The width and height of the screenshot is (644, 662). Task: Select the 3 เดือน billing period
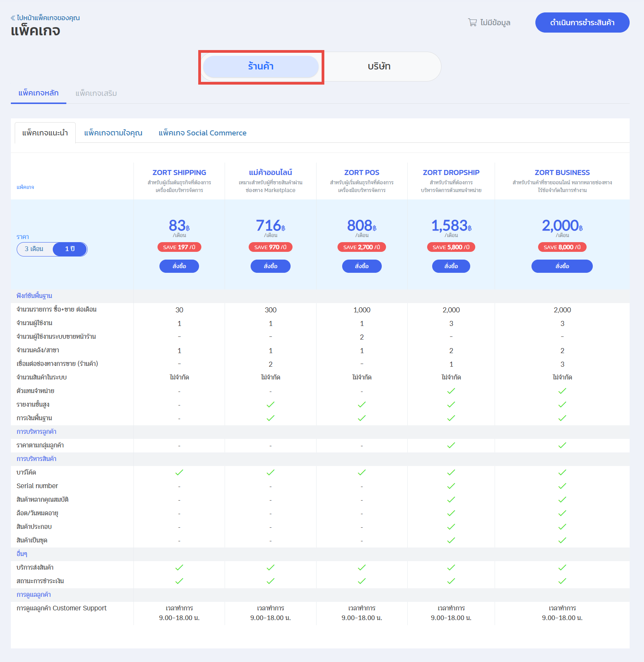[x=34, y=249]
